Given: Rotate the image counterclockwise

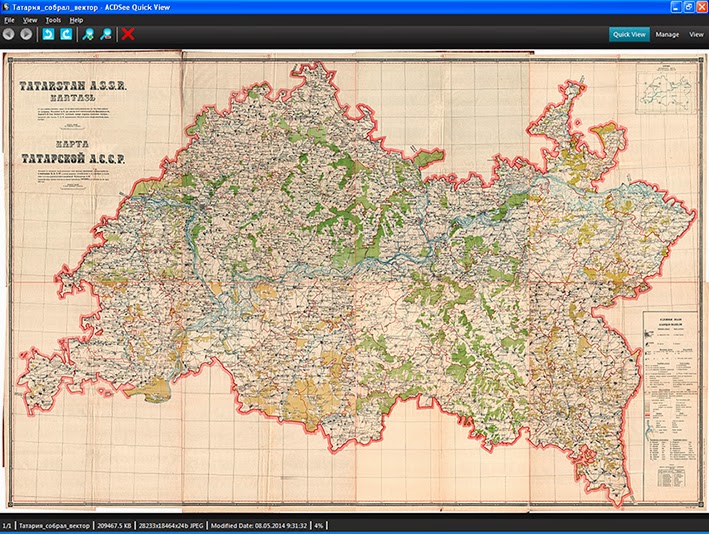Looking at the screenshot, I should (x=48, y=34).
